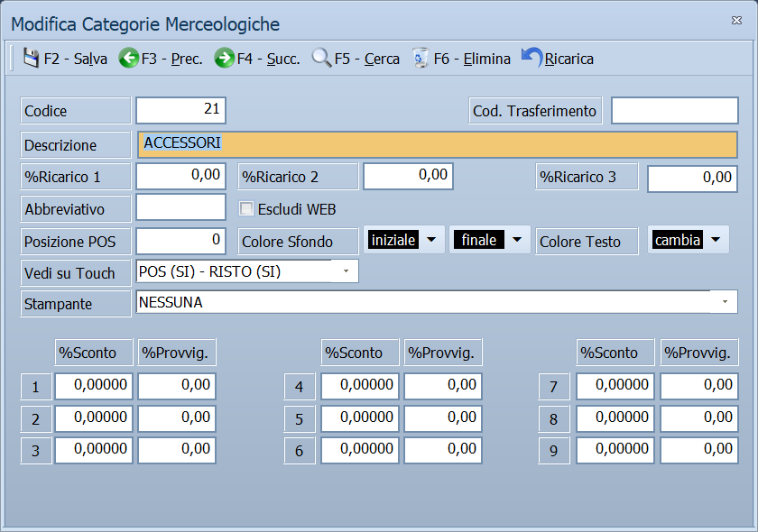Click the magnifying glass Cerca icon
The width and height of the screenshot is (758, 532).
[321, 59]
